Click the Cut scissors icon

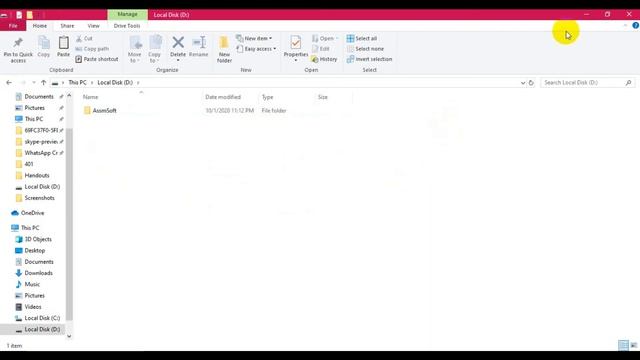point(84,38)
